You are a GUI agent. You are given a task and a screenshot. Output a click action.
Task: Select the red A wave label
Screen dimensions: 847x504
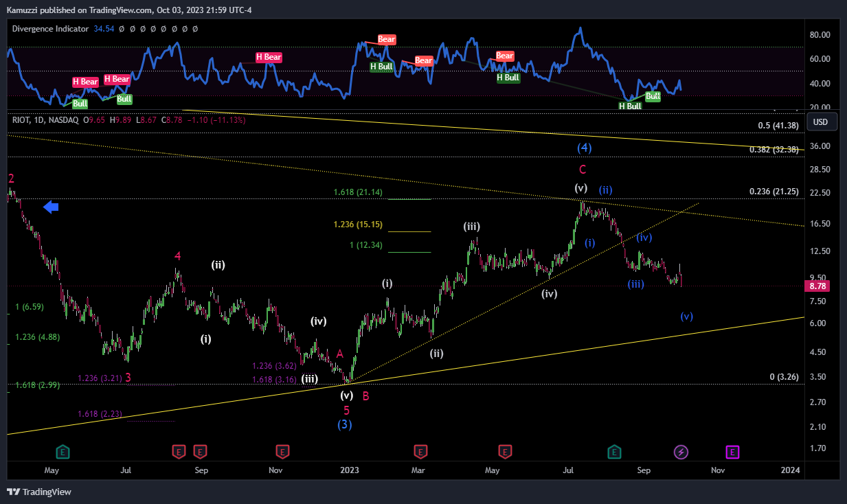pos(339,354)
